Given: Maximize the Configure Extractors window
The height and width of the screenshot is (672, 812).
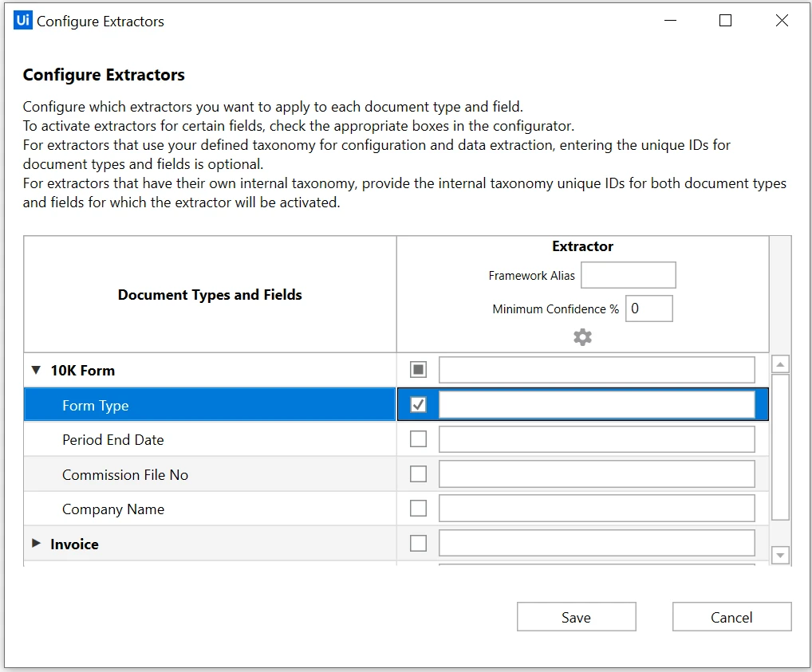Looking at the screenshot, I should (726, 21).
